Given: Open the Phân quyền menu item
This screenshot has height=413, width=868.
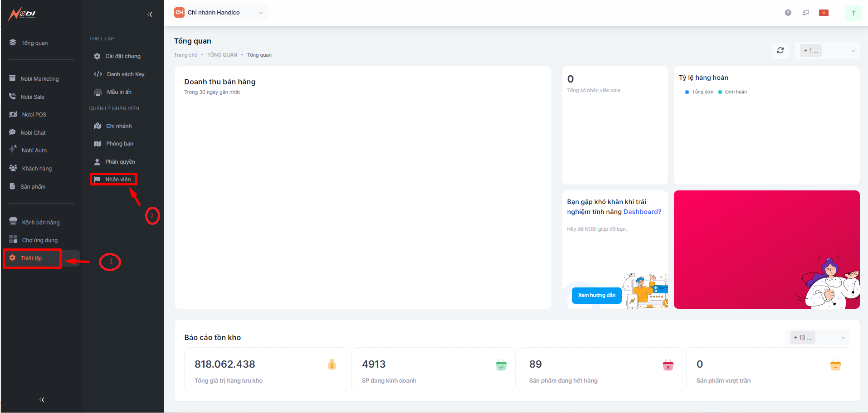Looking at the screenshot, I should tap(120, 162).
